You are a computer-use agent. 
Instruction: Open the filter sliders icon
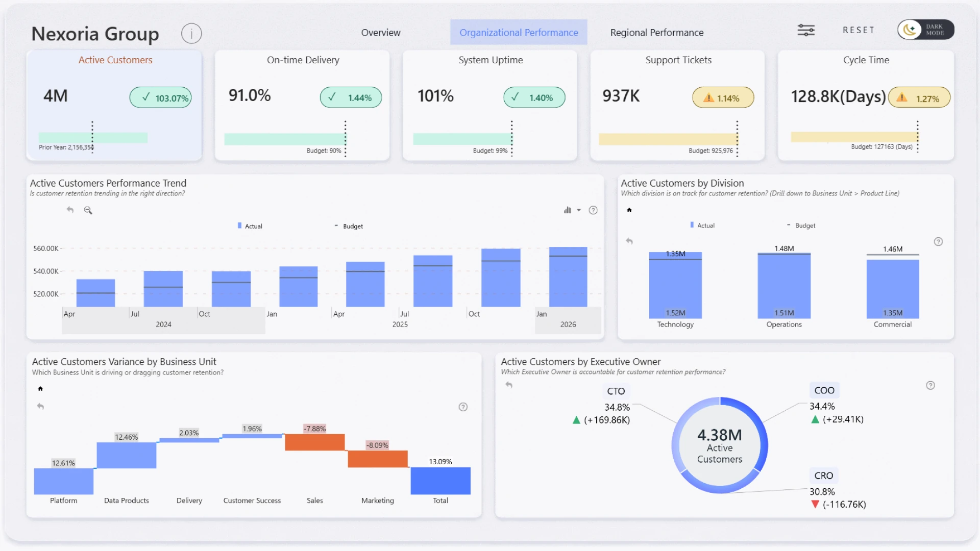click(806, 30)
